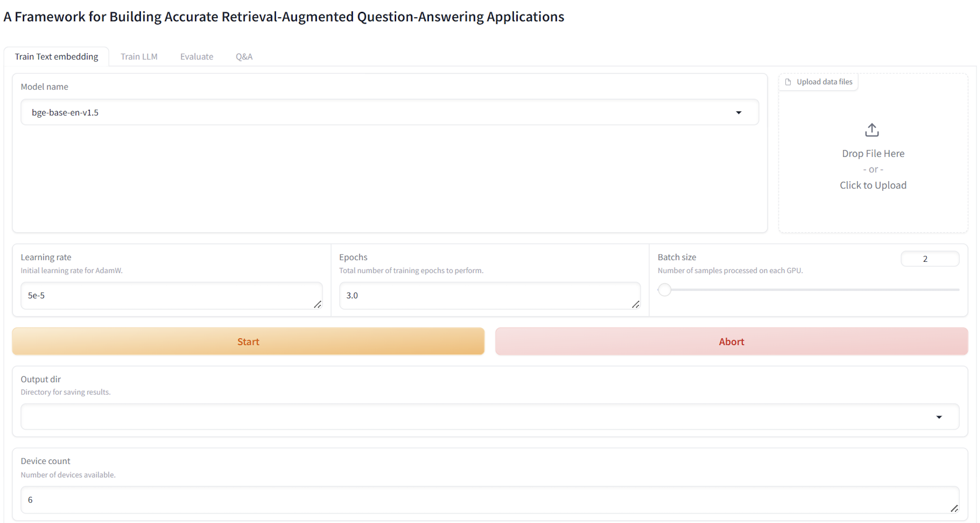Click the Batch size slider handle
The width and height of the screenshot is (980, 523).
point(665,290)
